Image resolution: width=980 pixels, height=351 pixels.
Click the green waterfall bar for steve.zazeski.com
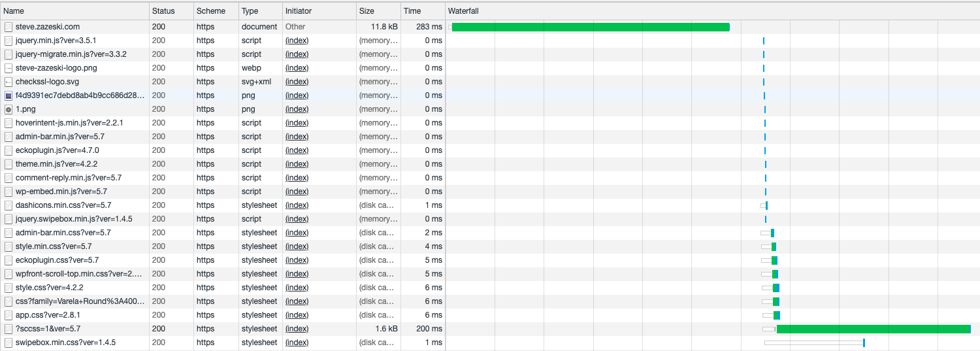click(590, 27)
